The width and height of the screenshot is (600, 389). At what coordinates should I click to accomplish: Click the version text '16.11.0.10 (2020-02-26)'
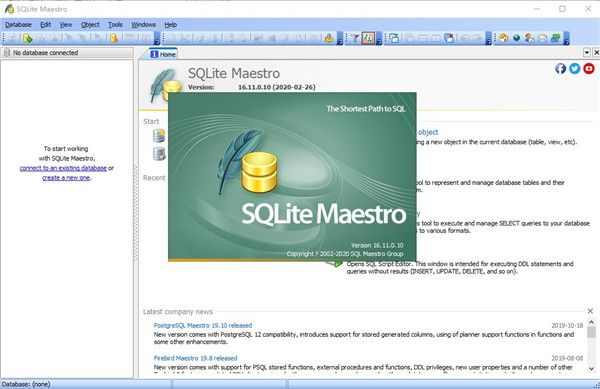click(x=277, y=87)
